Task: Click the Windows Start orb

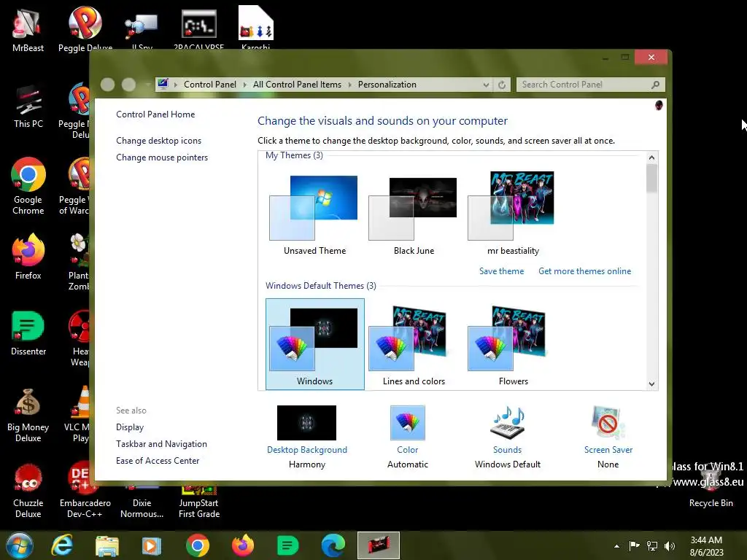Action: click(x=20, y=545)
